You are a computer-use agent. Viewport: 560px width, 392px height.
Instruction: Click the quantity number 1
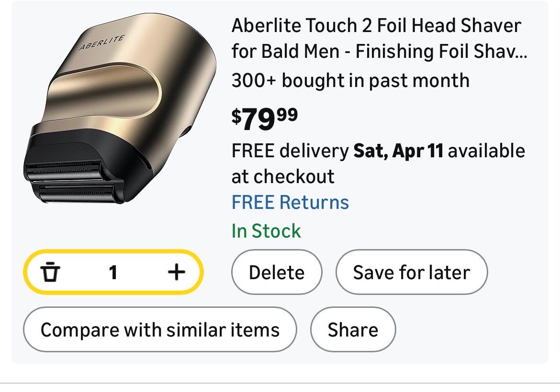point(113,272)
